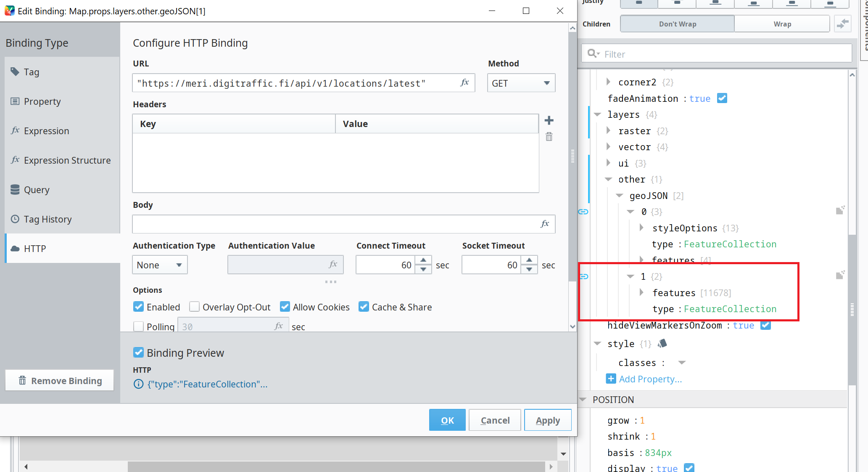The width and height of the screenshot is (868, 472).
Task: Click the style classes paint icon
Action: [x=662, y=344]
